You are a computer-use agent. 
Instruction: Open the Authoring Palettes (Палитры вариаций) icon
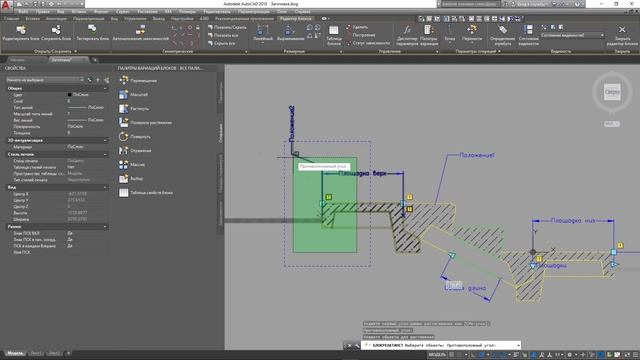428,30
